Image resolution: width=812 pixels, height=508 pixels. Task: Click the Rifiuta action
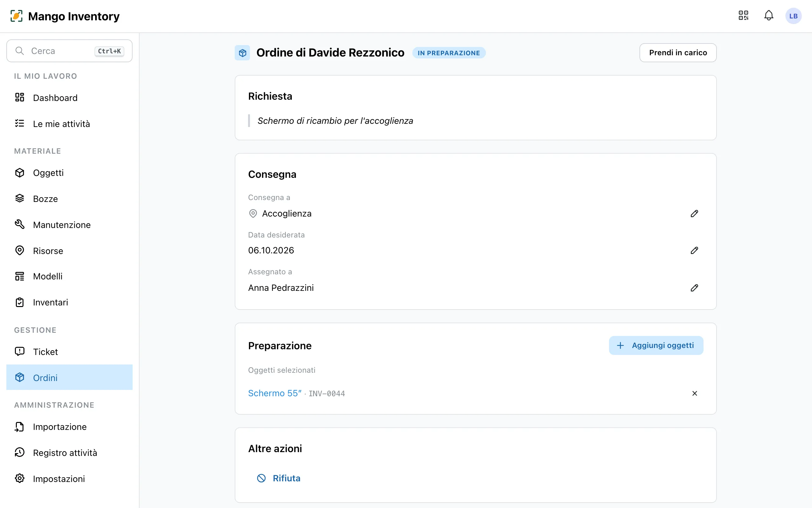[278, 478]
